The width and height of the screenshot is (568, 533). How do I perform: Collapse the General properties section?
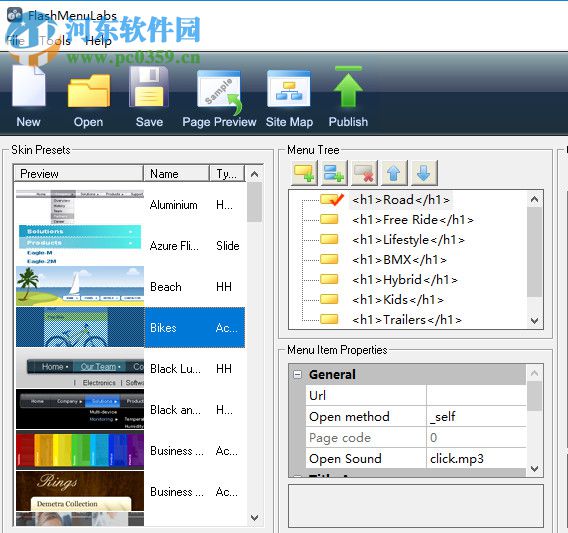click(297, 374)
